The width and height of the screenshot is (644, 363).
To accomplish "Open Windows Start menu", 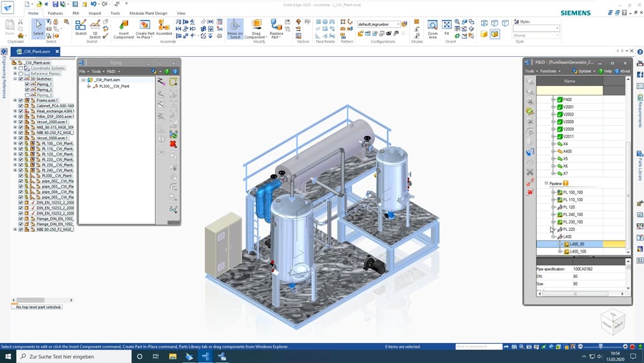I will pyautogui.click(x=8, y=357).
